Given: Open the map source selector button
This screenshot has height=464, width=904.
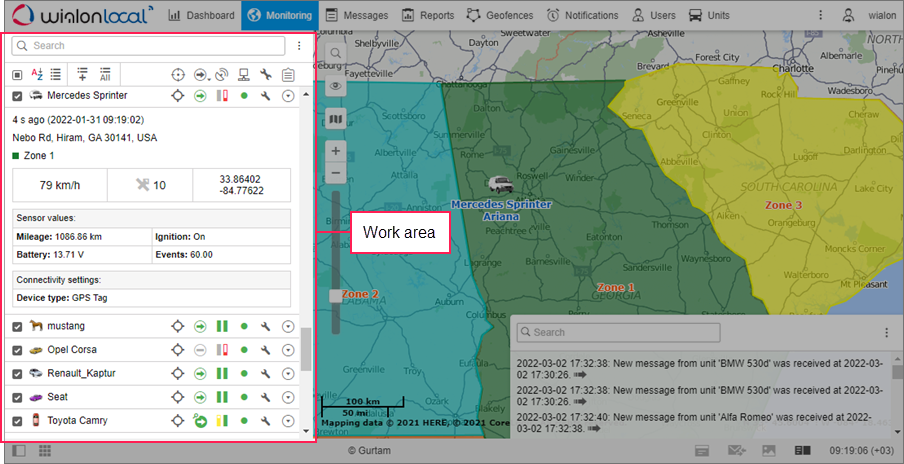Looking at the screenshot, I should tap(336, 119).
